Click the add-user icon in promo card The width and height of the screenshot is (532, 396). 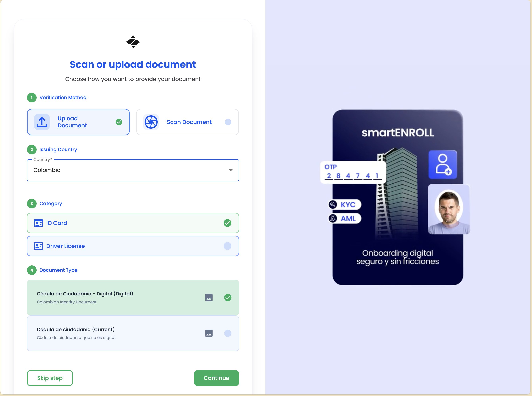442,164
